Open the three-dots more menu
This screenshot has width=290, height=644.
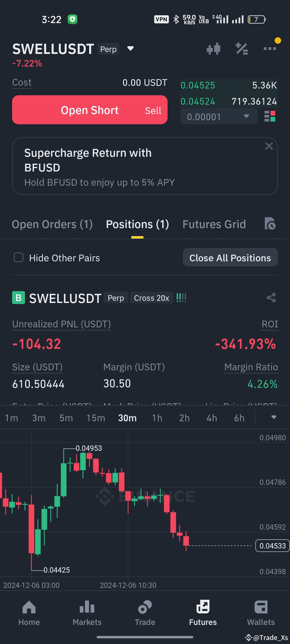coord(270,49)
